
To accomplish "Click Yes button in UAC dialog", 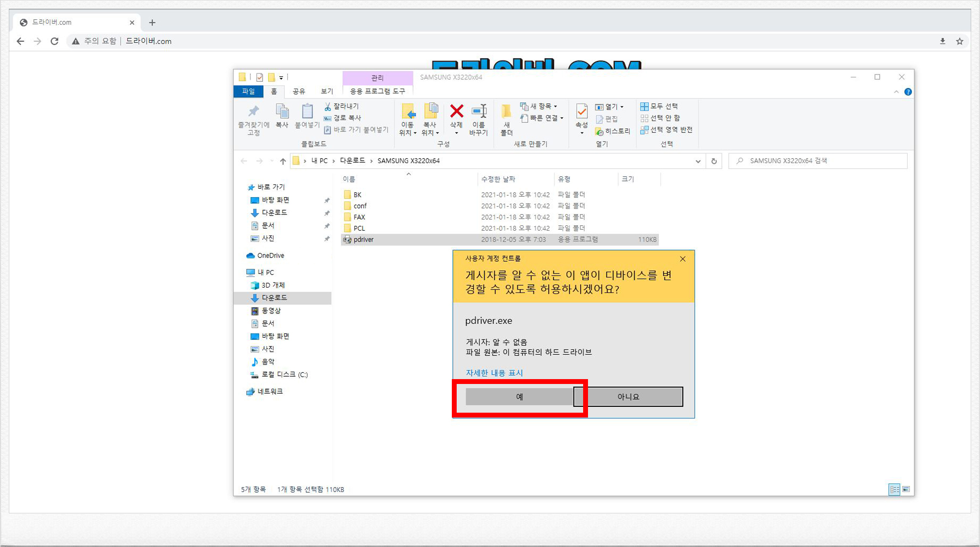I will point(519,397).
